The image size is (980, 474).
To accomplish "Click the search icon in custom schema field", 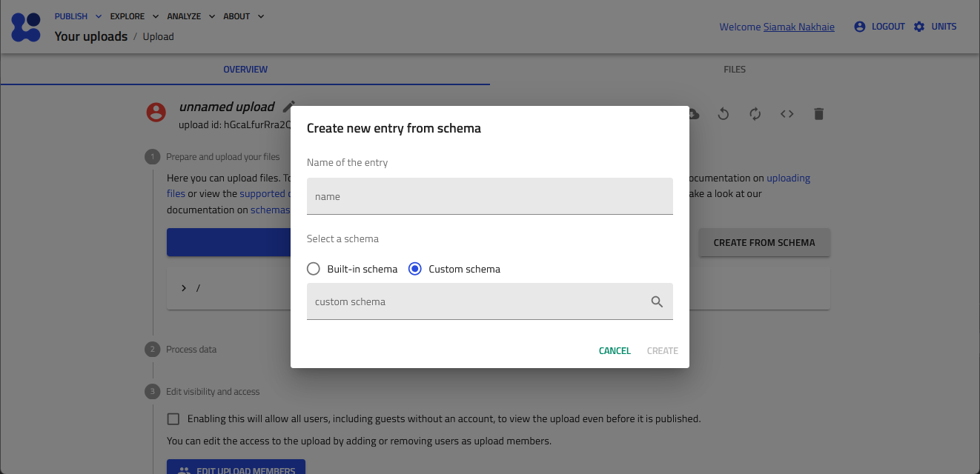I will 656,302.
